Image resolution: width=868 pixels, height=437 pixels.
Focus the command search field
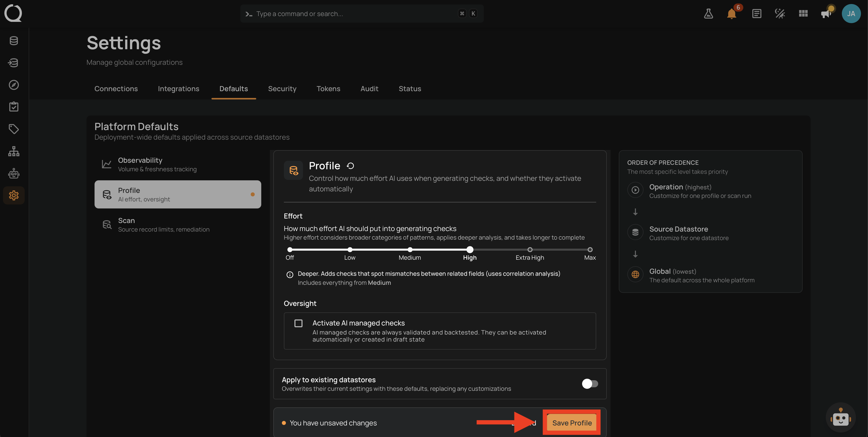pyautogui.click(x=362, y=14)
